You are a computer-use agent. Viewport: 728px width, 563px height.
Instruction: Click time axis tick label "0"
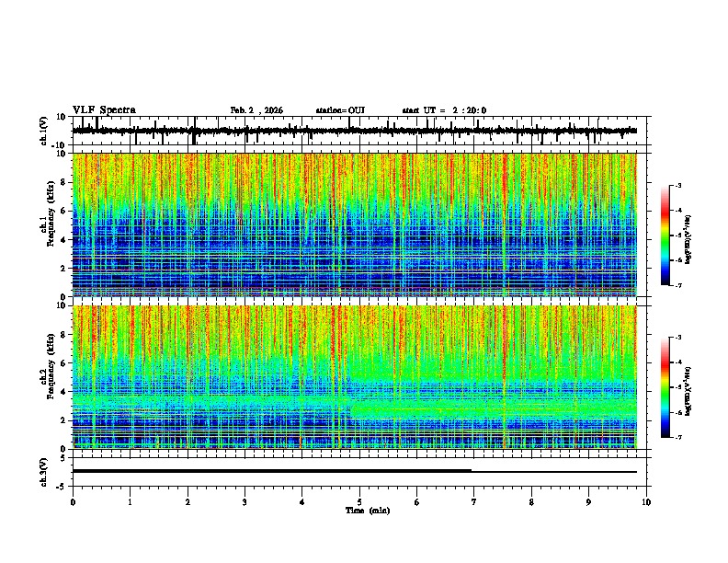(x=73, y=502)
